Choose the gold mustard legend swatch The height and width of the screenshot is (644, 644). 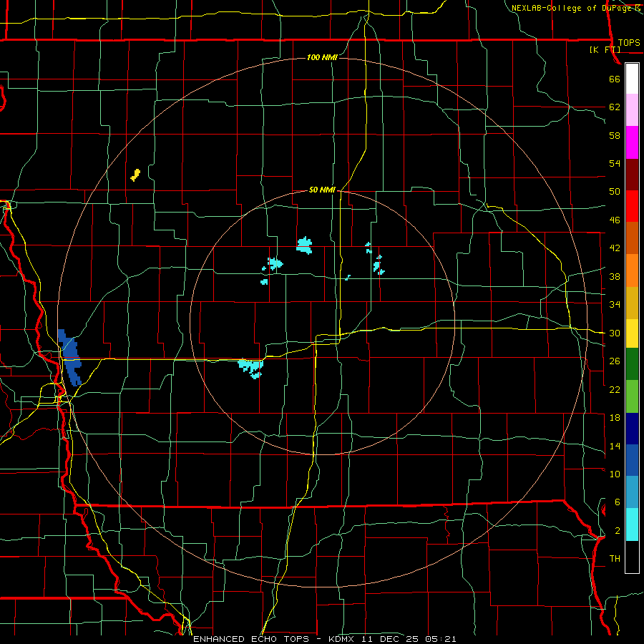coord(632,303)
